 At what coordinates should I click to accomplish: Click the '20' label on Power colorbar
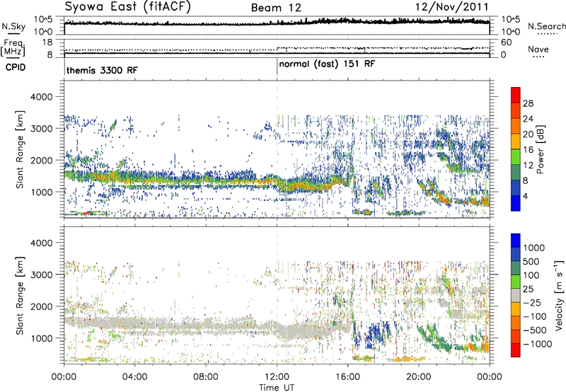pos(528,134)
